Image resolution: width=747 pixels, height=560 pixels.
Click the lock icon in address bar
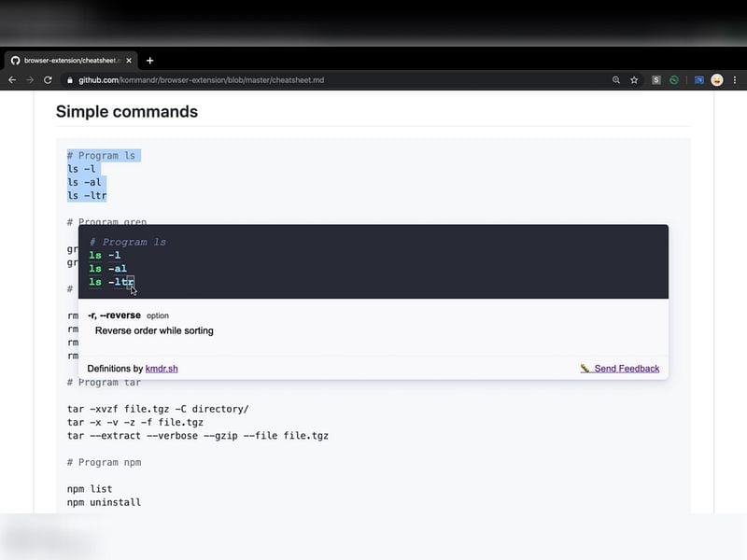(x=69, y=80)
